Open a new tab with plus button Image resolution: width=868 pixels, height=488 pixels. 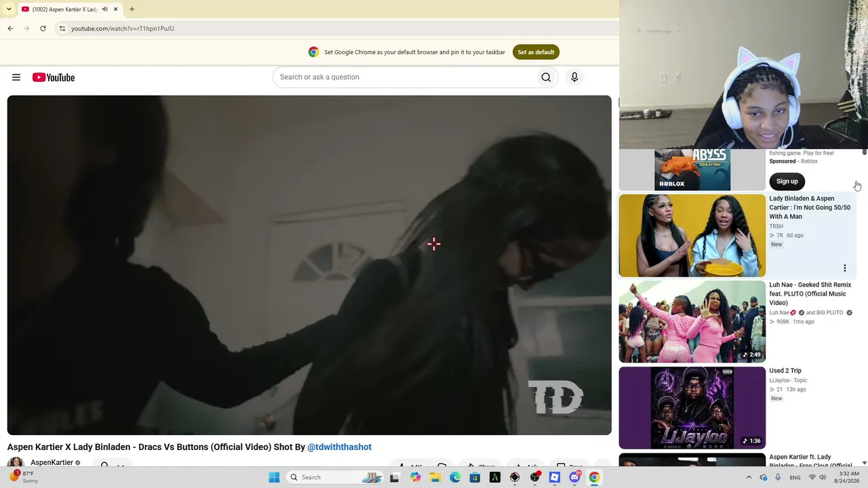[x=132, y=9]
